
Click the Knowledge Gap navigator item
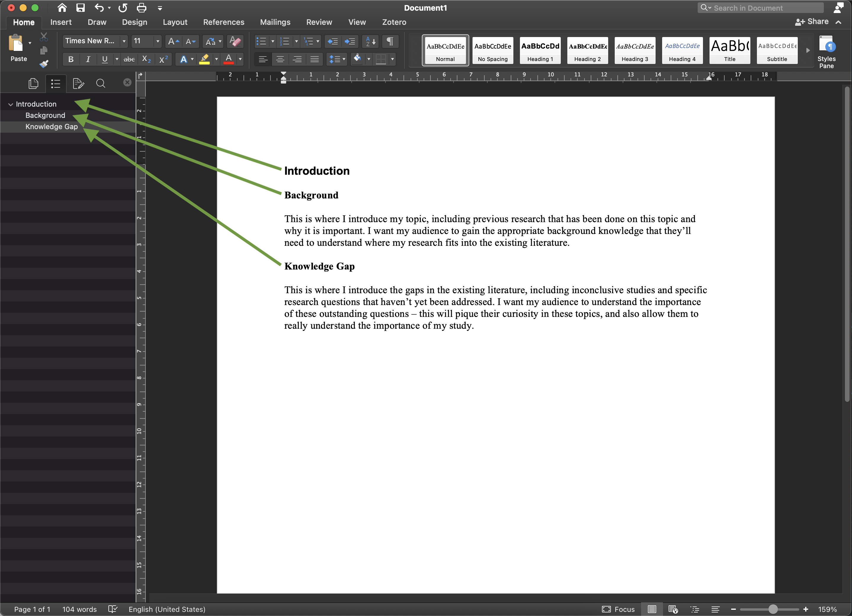[51, 126]
